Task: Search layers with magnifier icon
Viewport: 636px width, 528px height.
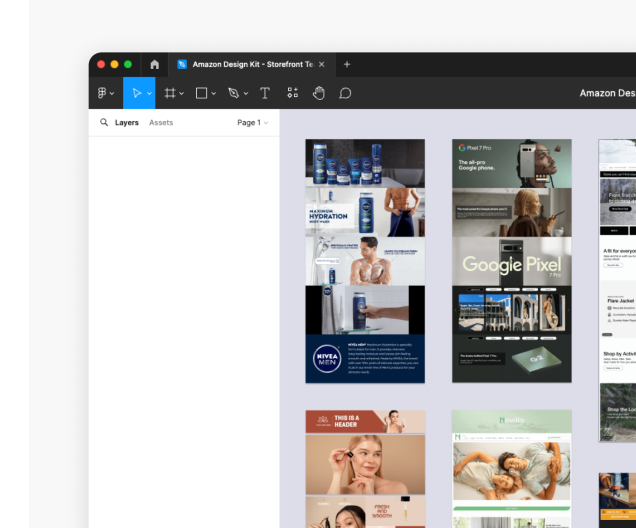Action: (104, 122)
